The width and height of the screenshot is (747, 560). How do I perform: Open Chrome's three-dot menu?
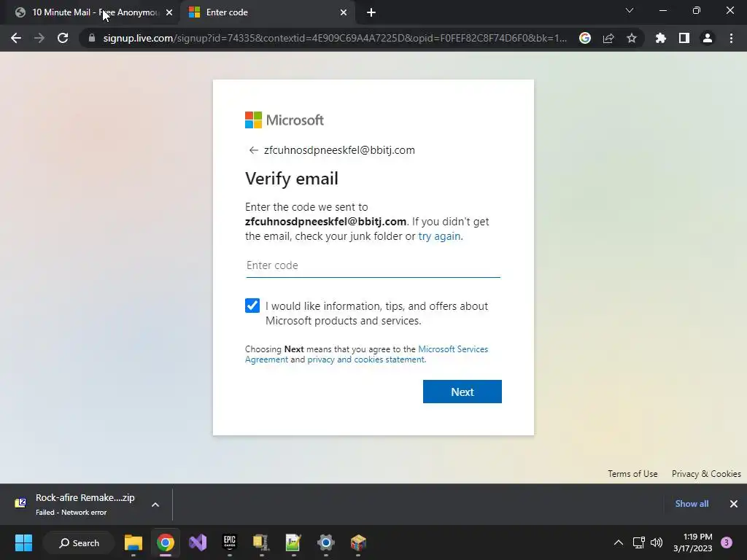tap(731, 38)
